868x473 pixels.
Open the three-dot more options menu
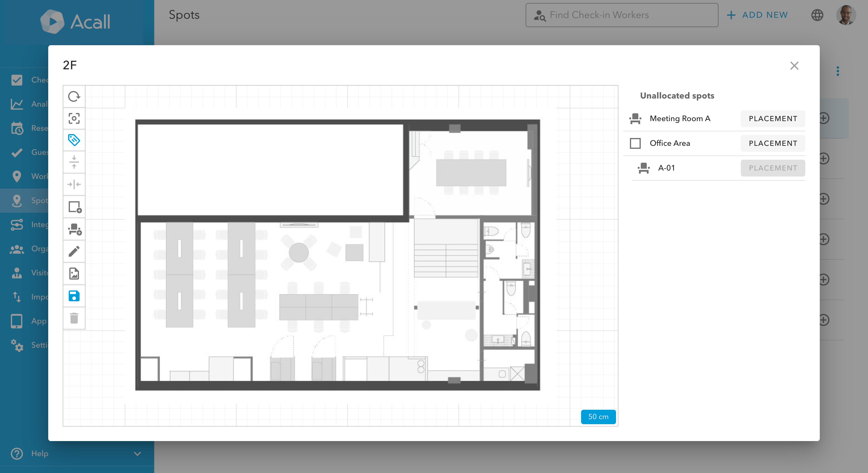[838, 71]
